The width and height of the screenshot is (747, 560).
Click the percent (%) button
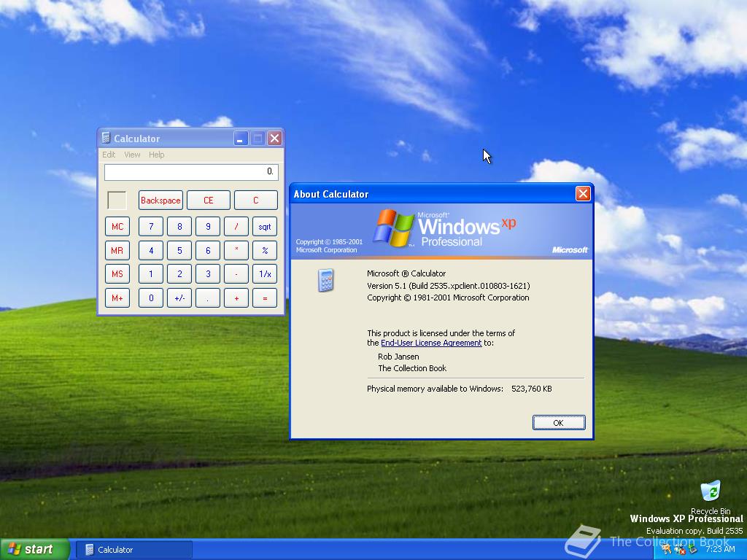click(x=265, y=251)
